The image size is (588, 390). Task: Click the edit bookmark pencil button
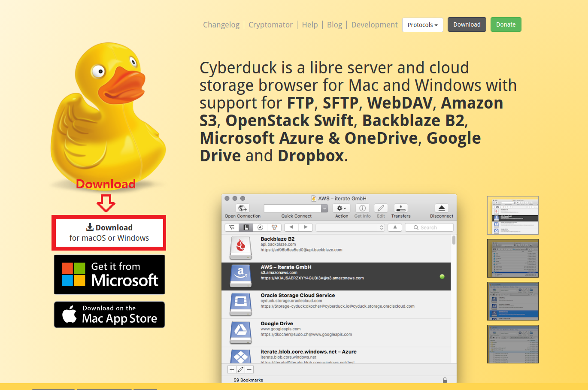coord(240,369)
